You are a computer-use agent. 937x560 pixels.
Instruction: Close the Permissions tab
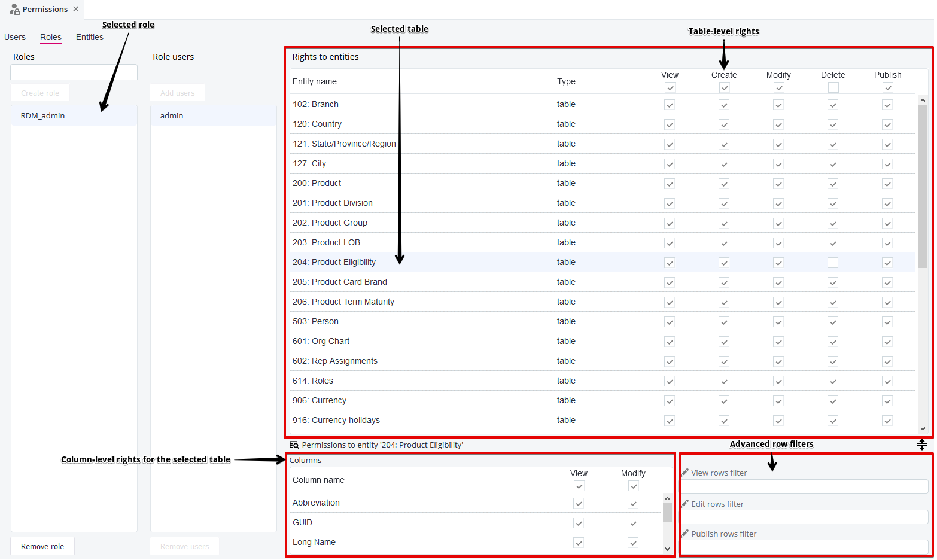[x=76, y=9]
